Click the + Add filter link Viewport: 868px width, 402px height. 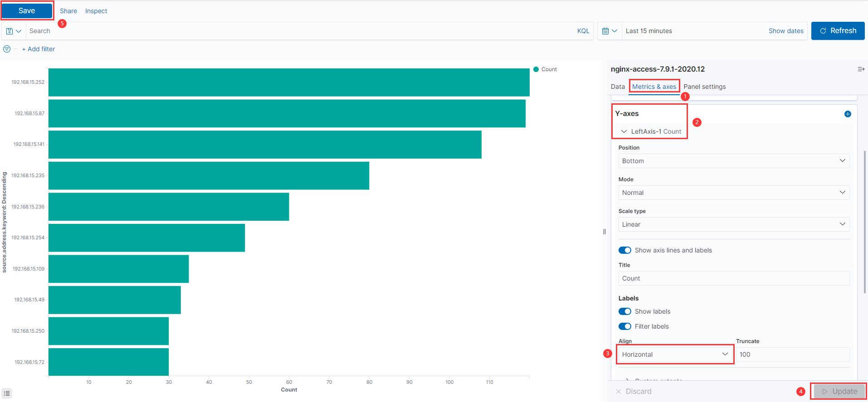[x=39, y=49]
